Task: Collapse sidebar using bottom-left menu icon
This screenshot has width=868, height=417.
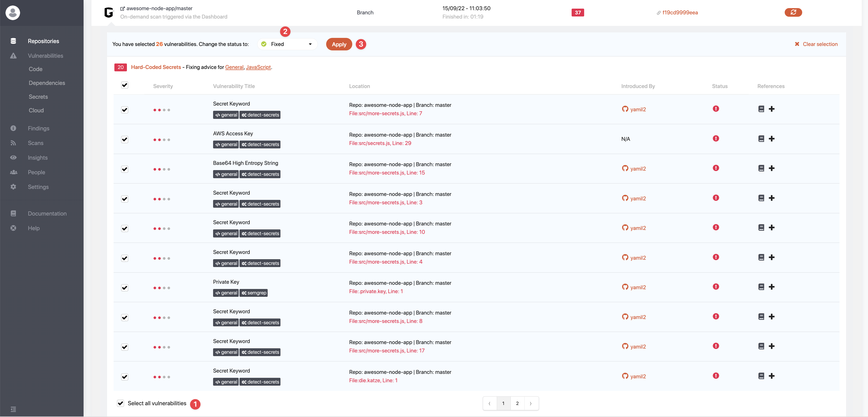Action: 13,409
